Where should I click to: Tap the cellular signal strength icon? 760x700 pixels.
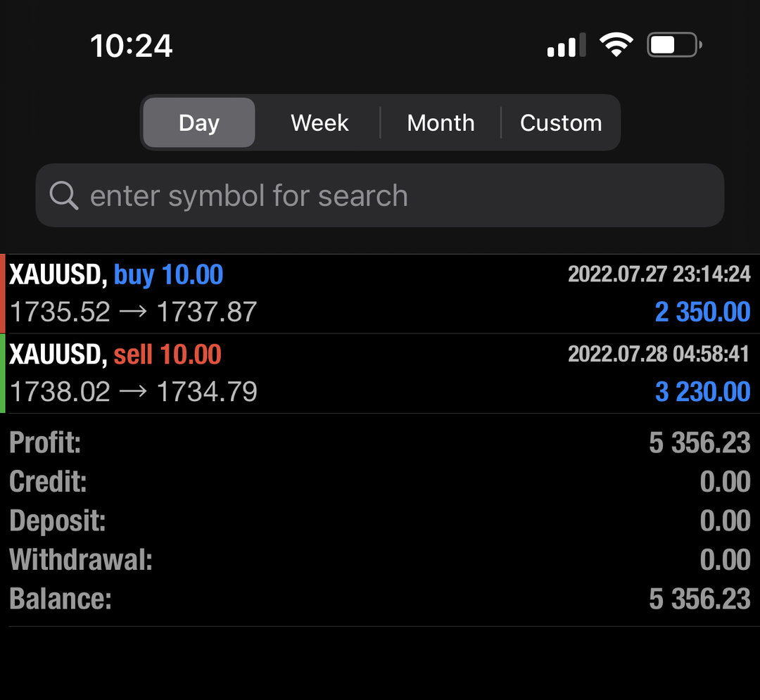pyautogui.click(x=565, y=44)
